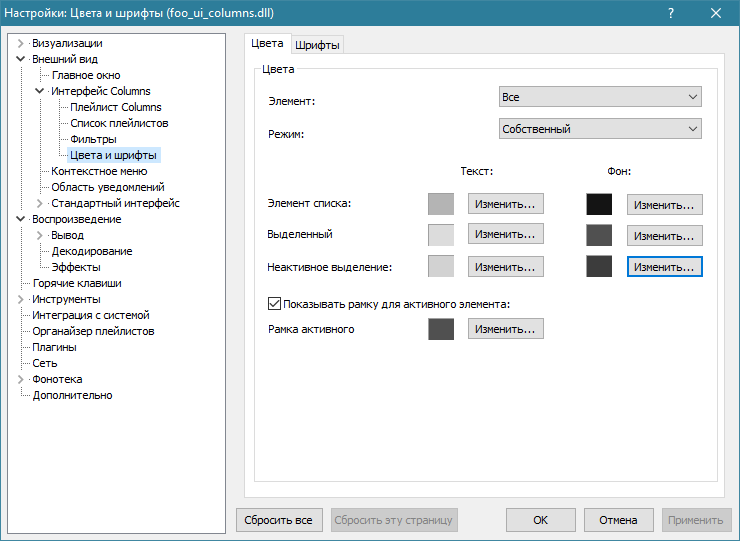Open the 'Режим' dropdown showing 'Собственный'

pyautogui.click(x=600, y=129)
